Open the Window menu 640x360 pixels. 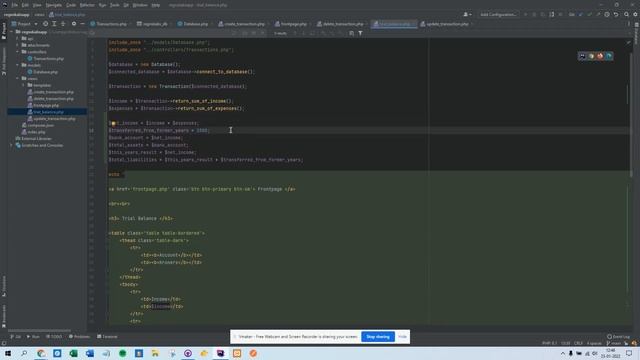point(140,5)
